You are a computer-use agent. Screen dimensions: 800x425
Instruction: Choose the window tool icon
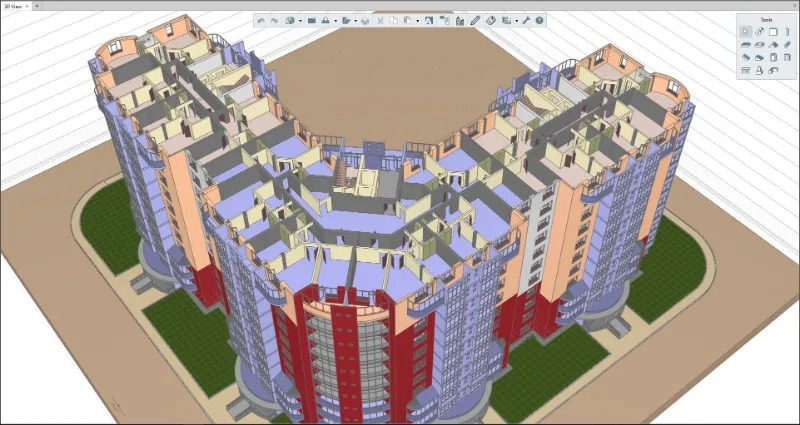(x=787, y=57)
